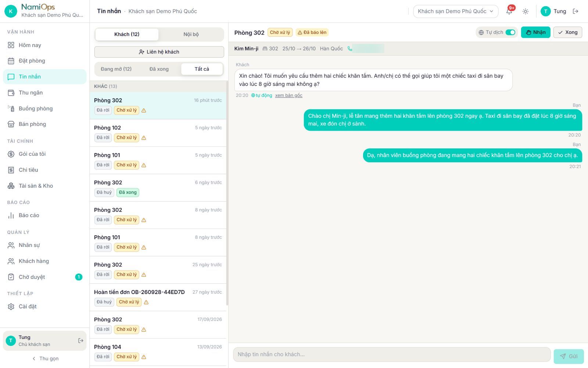
Task: Open Chờ duyệt in the sidebar
Action: [x=45, y=277]
